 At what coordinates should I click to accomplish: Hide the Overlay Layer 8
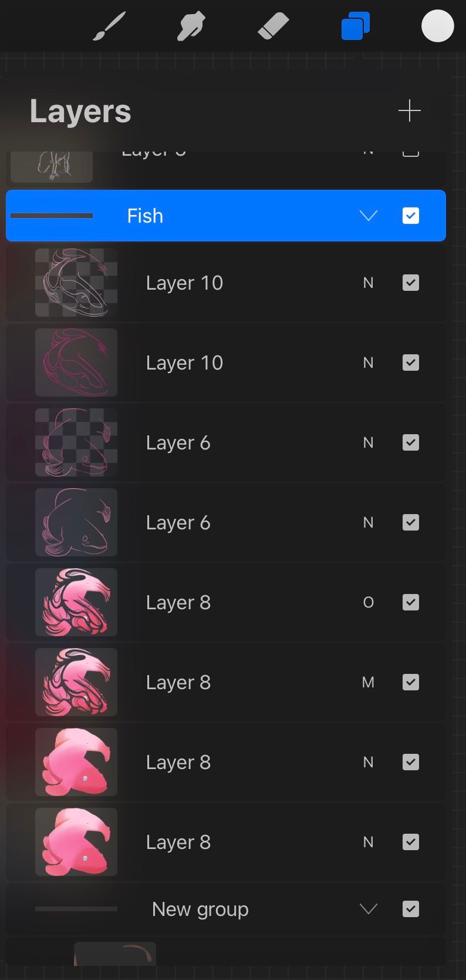click(411, 602)
